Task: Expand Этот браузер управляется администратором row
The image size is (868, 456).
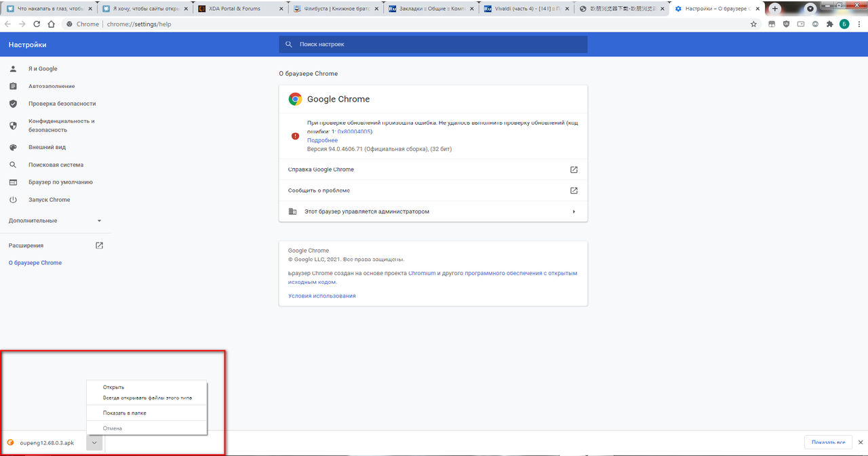Action: click(x=433, y=211)
